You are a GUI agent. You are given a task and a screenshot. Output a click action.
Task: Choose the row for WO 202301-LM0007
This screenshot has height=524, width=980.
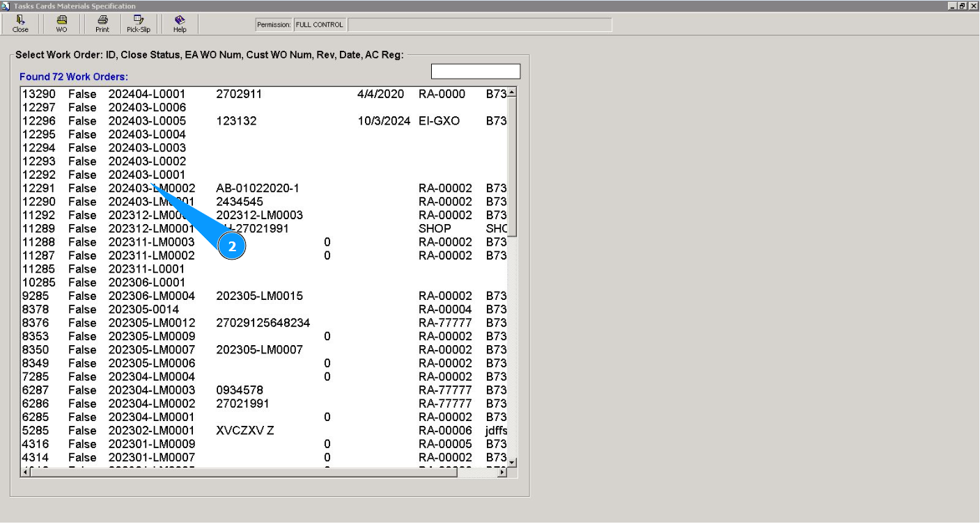tap(264, 457)
